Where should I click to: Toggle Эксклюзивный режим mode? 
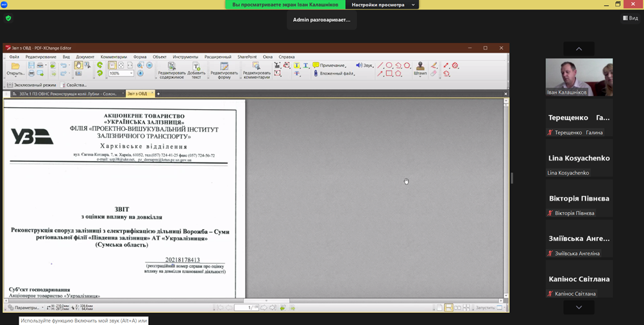[31, 85]
